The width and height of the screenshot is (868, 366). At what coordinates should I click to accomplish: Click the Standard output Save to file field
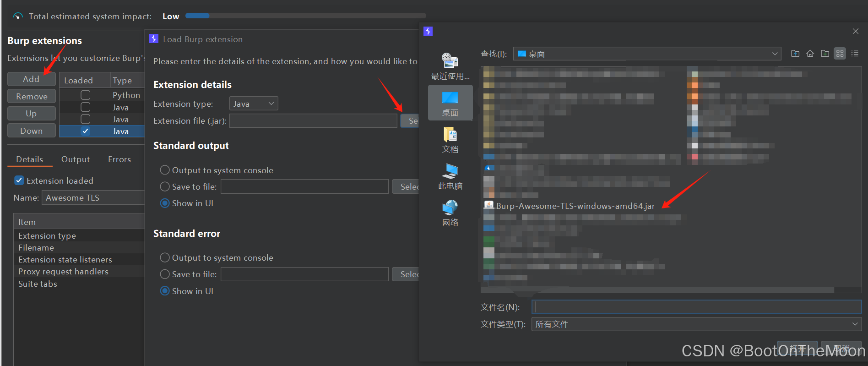tap(305, 186)
